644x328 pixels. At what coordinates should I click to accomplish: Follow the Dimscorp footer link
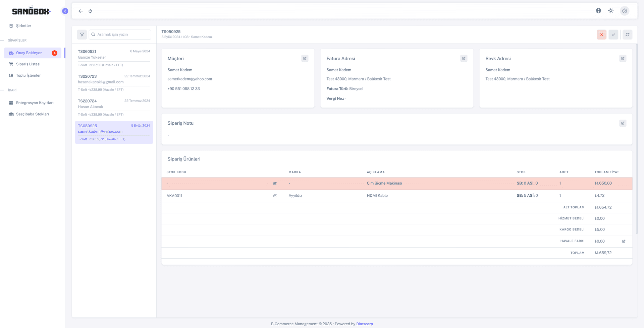(364, 324)
